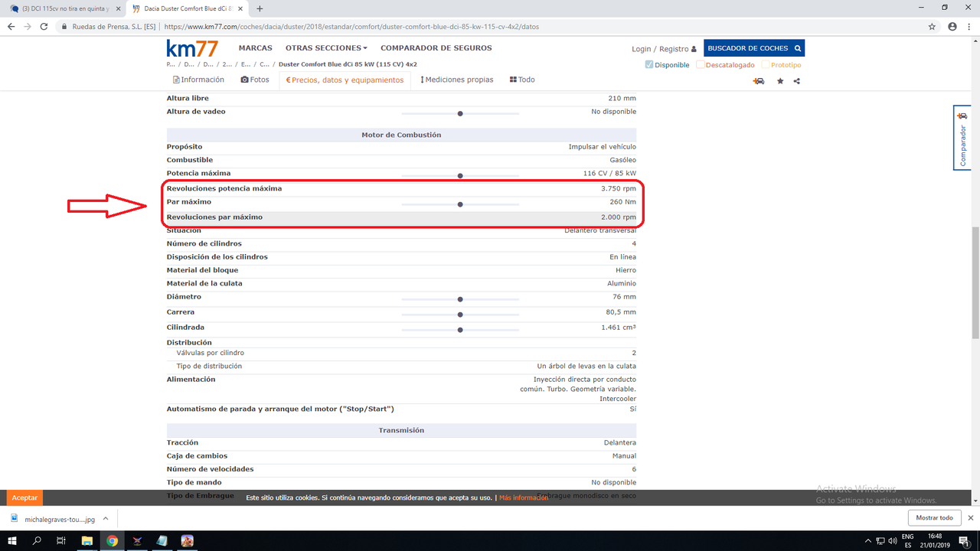Click the Potencia máxima slider marker
This screenshot has height=551, width=980.
click(460, 175)
